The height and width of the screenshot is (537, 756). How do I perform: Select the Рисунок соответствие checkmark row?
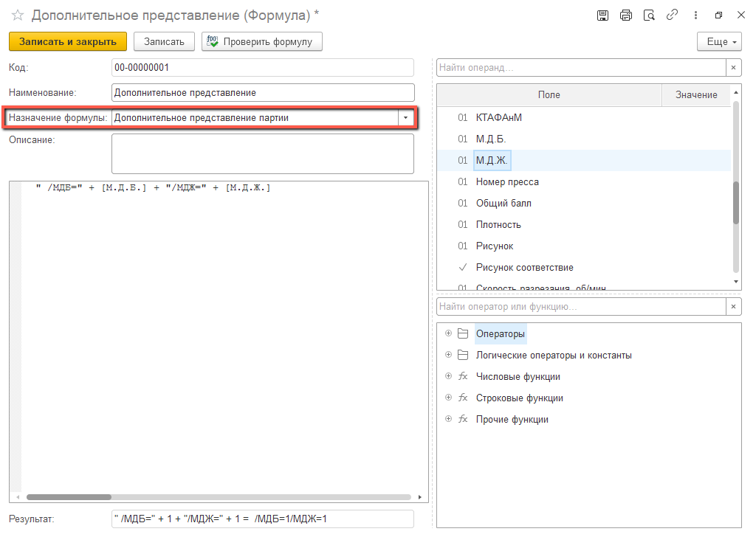coord(524,268)
